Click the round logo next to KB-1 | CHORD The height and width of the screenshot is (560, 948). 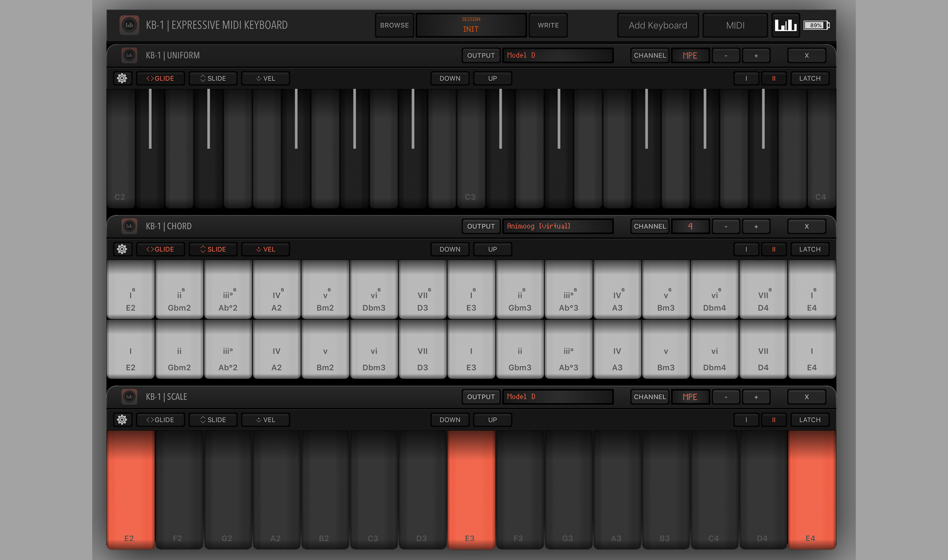[x=129, y=226]
